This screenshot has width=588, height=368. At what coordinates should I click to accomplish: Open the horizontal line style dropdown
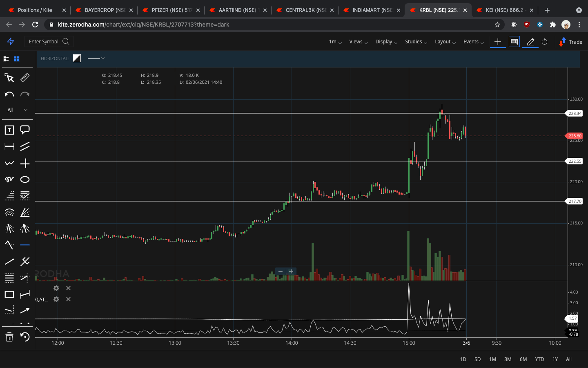pos(96,58)
